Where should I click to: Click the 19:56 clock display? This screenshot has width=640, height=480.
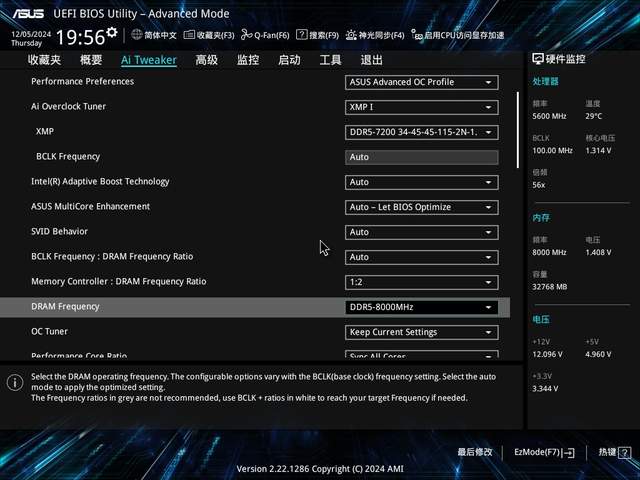click(80, 37)
